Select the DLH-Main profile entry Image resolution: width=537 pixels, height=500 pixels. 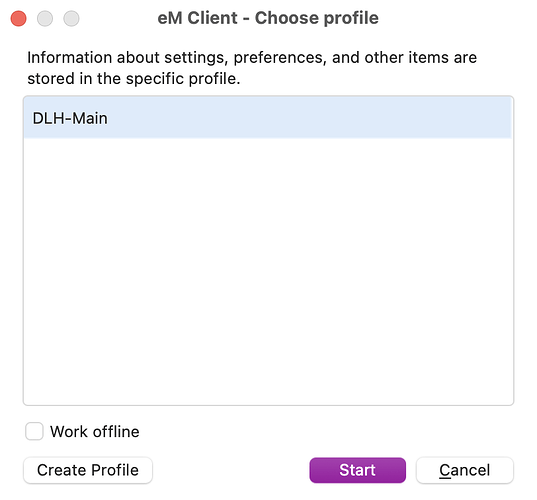point(268,118)
